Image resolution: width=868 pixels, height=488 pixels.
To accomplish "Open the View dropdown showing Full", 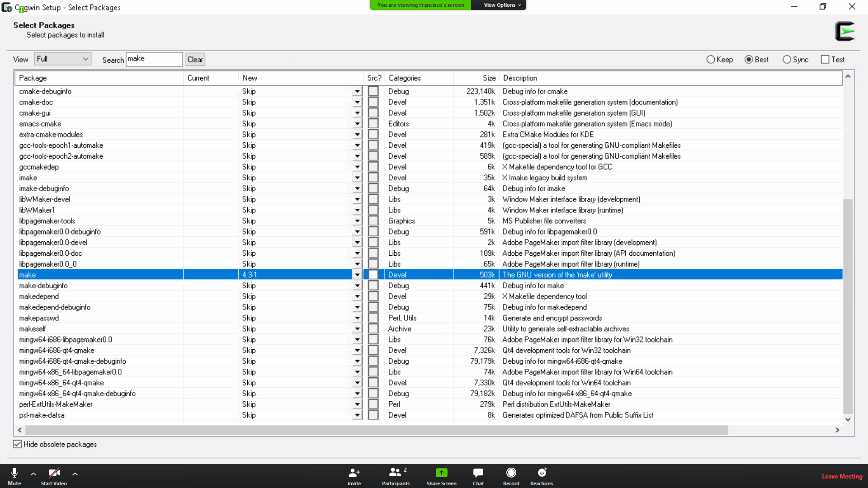I will (63, 59).
